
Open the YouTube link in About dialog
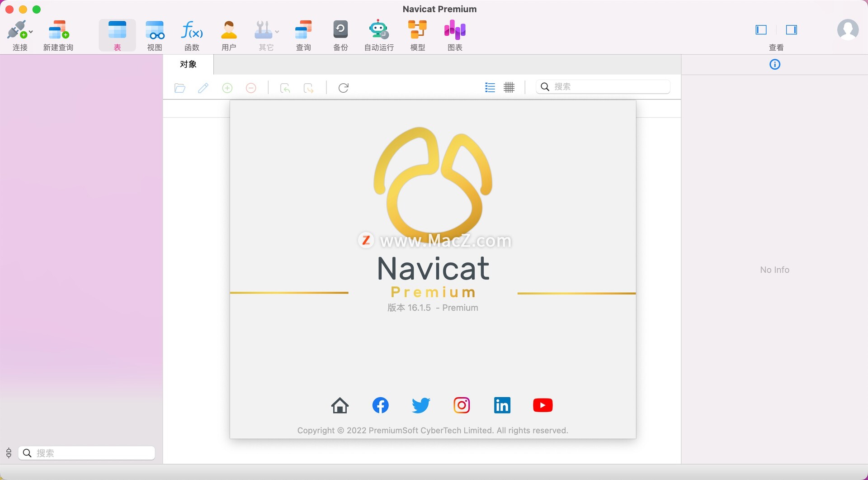coord(542,405)
